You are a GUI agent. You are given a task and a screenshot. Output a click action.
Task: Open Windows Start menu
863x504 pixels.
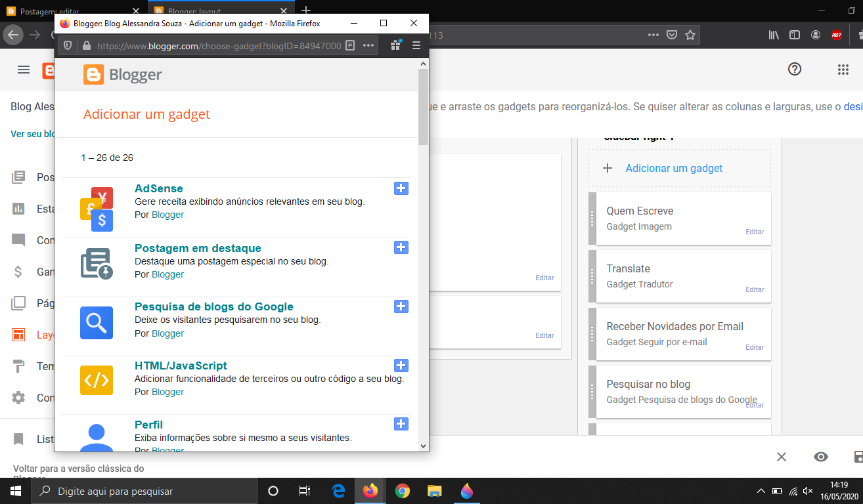(x=16, y=491)
